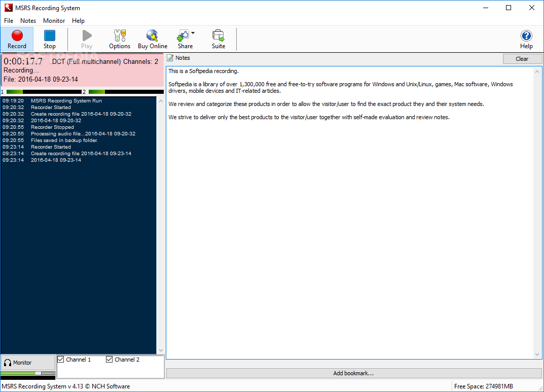The width and height of the screenshot is (544, 392).
Task: Uncheck Channel 1 checkbox
Action: pos(61,360)
